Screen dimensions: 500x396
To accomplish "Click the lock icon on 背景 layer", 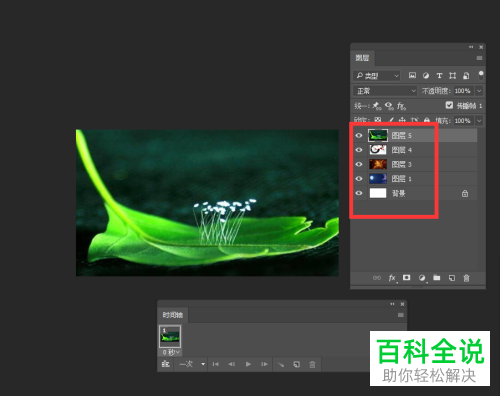I will pos(465,193).
